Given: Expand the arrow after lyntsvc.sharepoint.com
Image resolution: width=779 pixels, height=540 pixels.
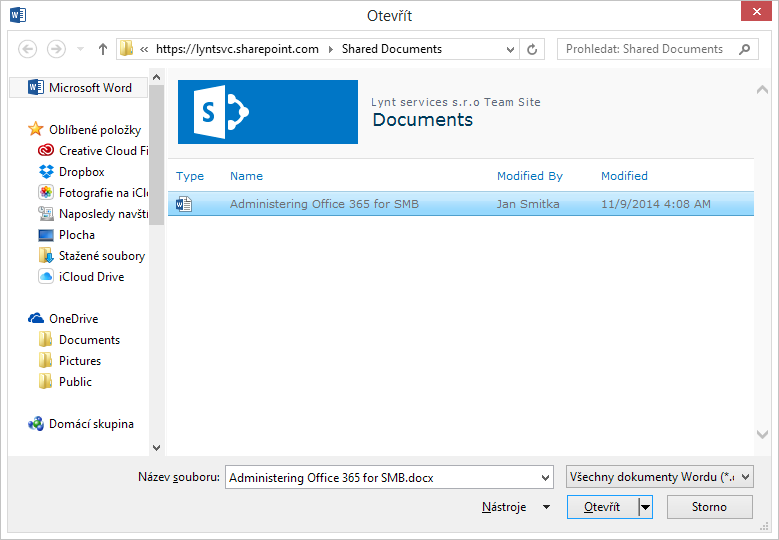Looking at the screenshot, I should point(330,49).
